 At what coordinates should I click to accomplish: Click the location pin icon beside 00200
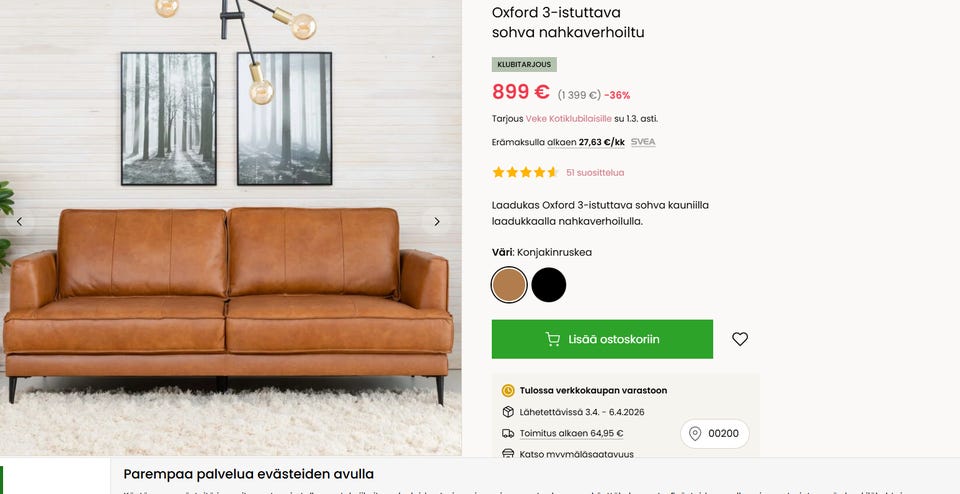(x=695, y=433)
